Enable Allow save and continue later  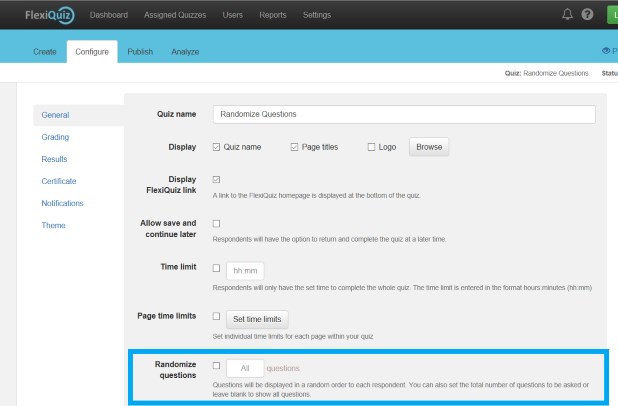pos(216,224)
